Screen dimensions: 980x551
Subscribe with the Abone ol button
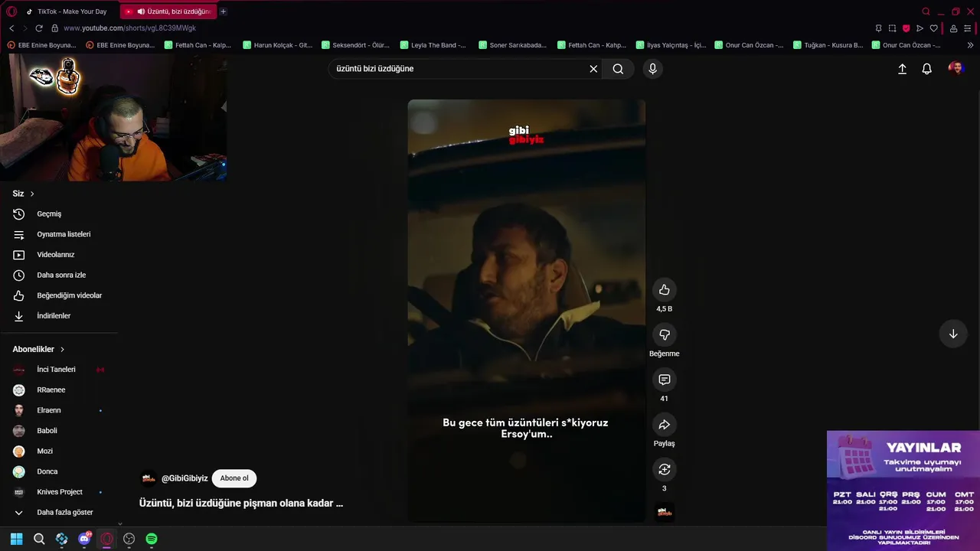(x=234, y=478)
